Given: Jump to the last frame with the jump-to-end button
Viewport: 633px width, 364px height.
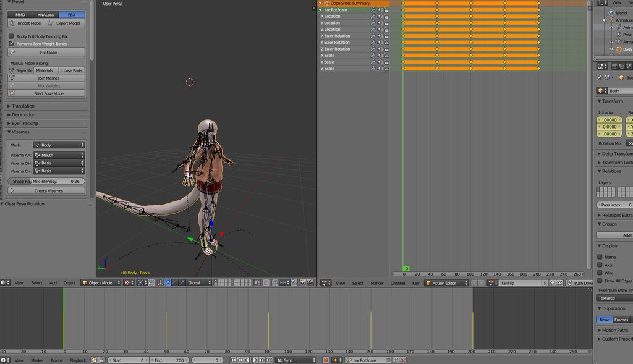Looking at the screenshot, I should tap(270, 360).
